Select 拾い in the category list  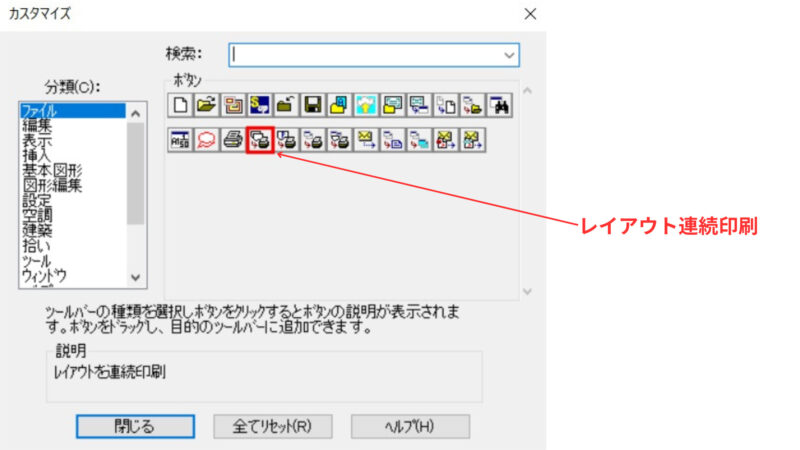pyautogui.click(x=72, y=246)
